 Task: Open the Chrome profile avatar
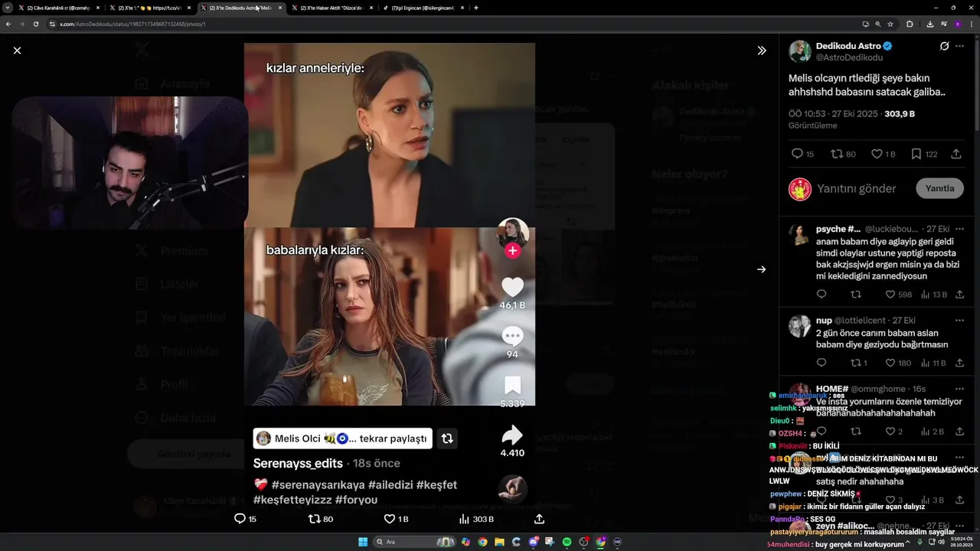click(x=957, y=24)
